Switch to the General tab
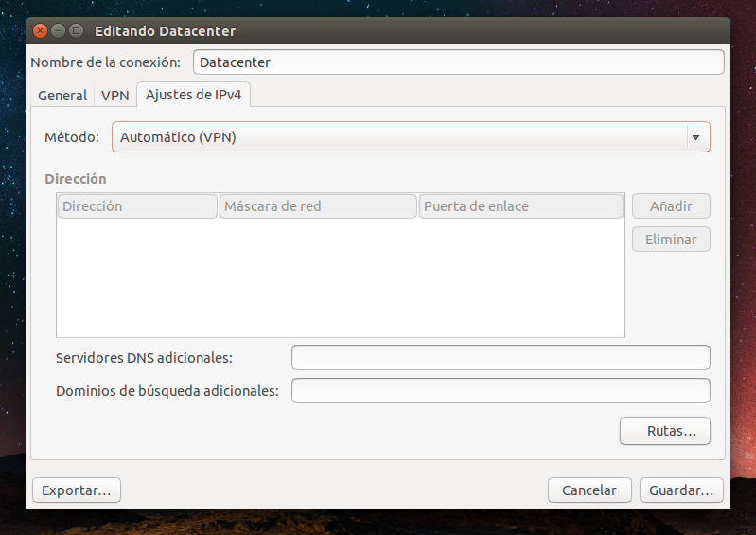The height and width of the screenshot is (535, 756). [62, 96]
